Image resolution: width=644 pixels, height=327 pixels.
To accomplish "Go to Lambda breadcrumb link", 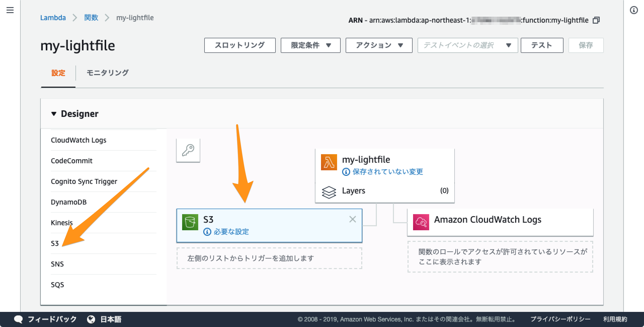I will [53, 18].
